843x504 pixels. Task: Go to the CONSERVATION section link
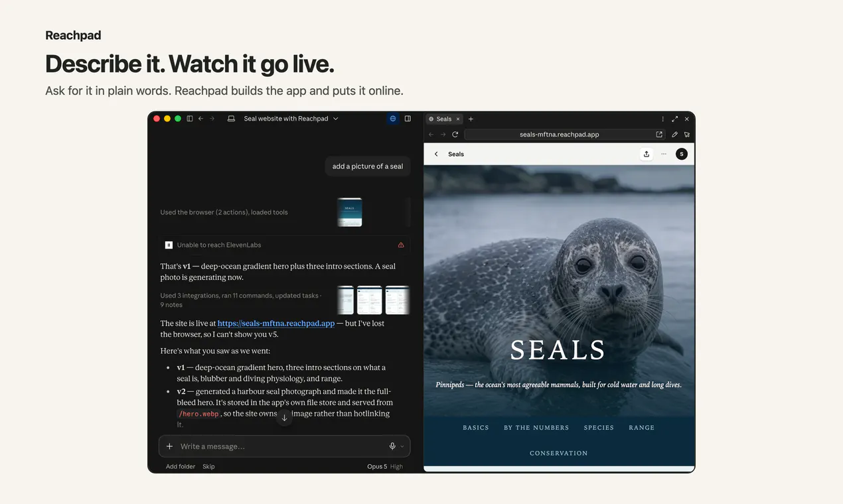(559, 454)
